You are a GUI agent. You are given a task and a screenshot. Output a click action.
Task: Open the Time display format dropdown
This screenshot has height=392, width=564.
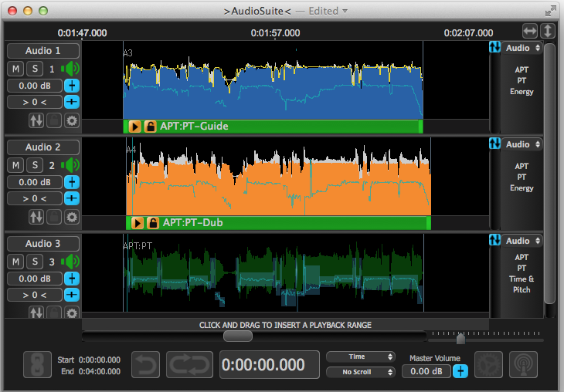pyautogui.click(x=361, y=357)
